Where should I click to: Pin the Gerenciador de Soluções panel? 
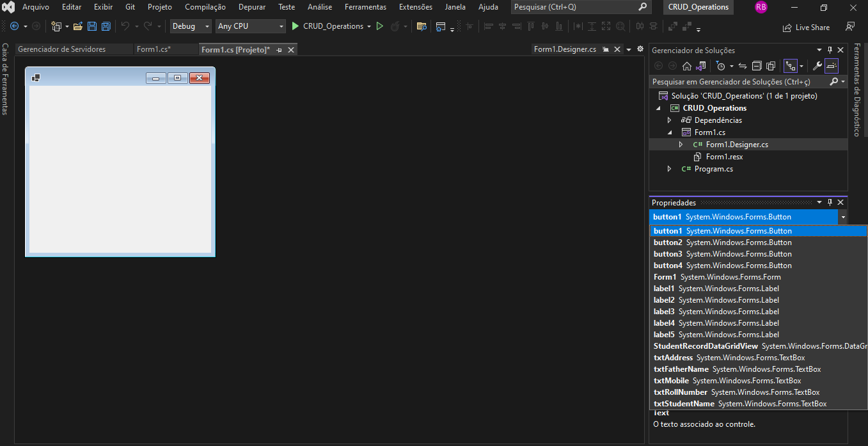pos(830,50)
